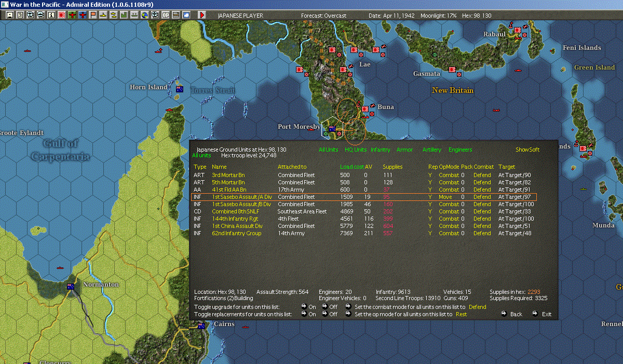Change Combat 'Defend' of 62nd Infantry Group
The image size is (623, 364).
tap(482, 233)
